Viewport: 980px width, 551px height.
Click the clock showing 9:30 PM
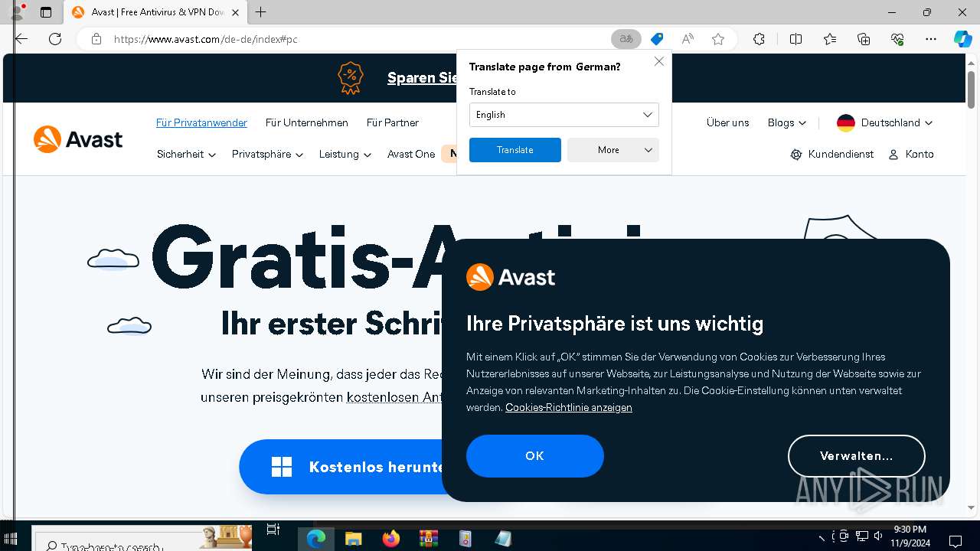tap(910, 530)
